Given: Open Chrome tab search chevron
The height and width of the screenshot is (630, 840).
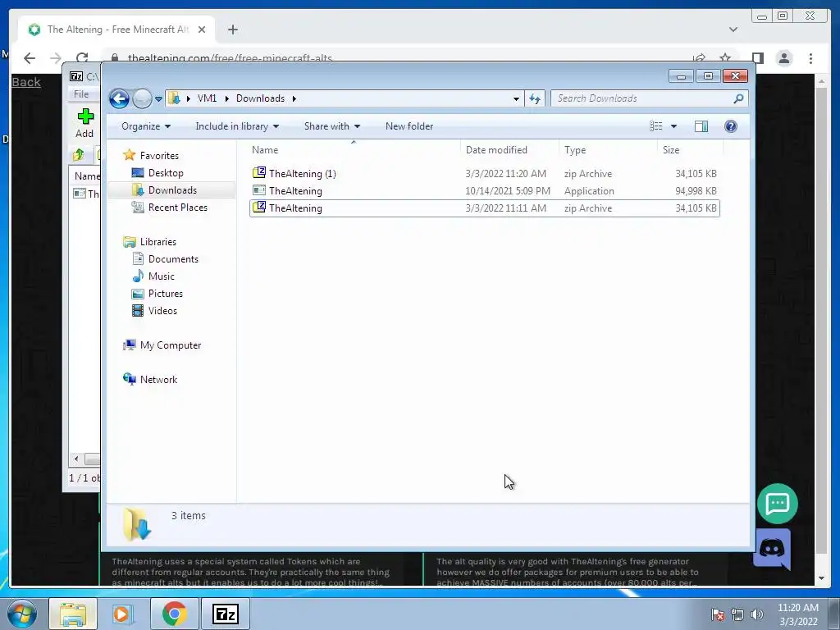Looking at the screenshot, I should click(733, 30).
